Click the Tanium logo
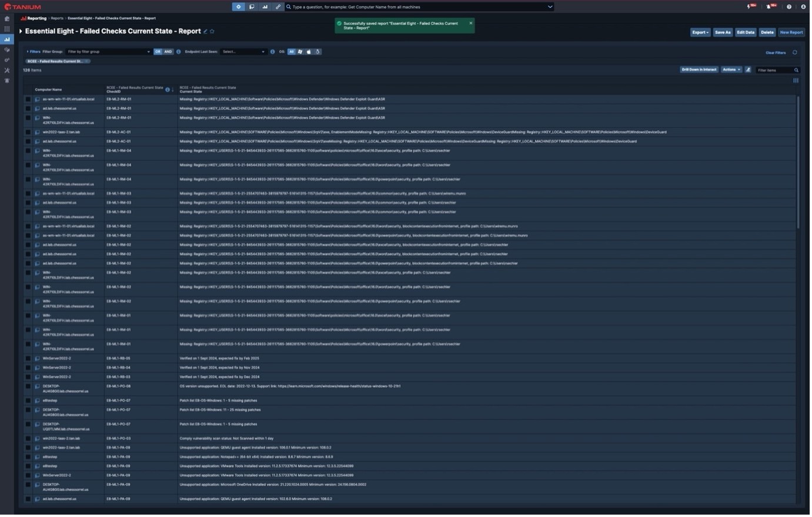The height and width of the screenshot is (517, 812). point(23,7)
